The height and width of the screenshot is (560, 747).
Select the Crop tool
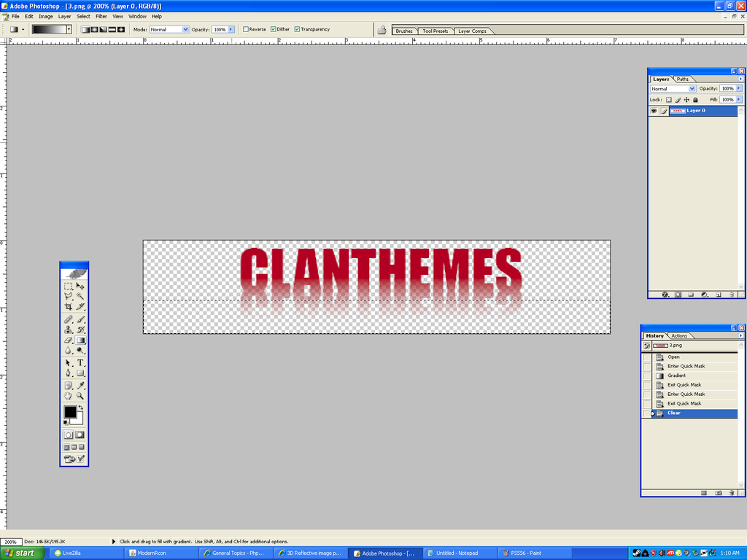pyautogui.click(x=68, y=307)
